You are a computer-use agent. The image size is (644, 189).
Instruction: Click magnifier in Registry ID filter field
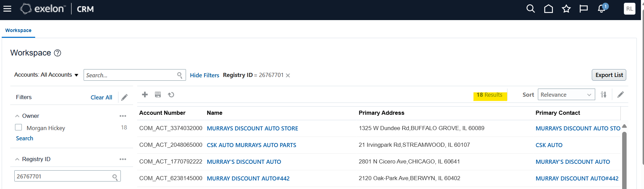[x=115, y=177]
